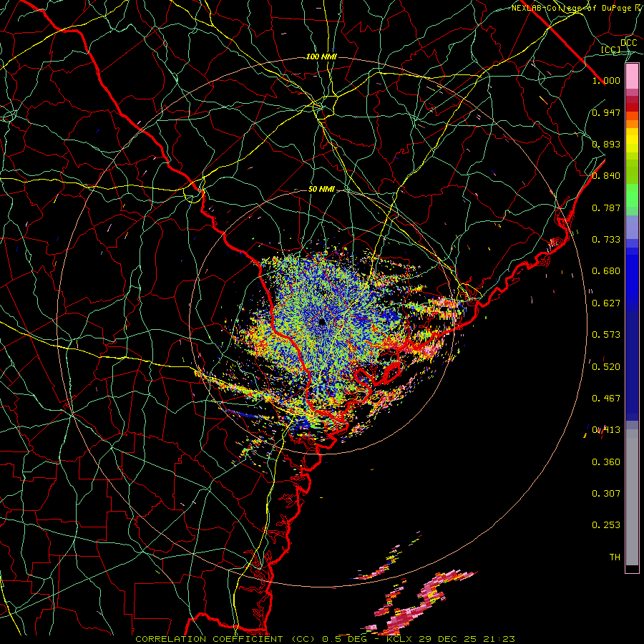
Task: Select the DCC product label above the scale
Action: tap(628, 43)
